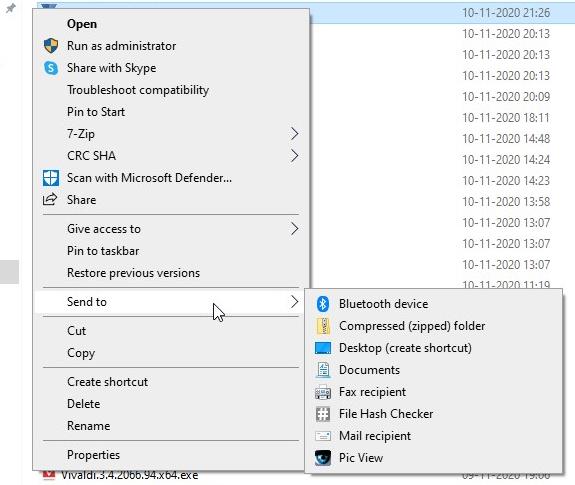Click the date 10-11-2020 14:23

point(506,181)
